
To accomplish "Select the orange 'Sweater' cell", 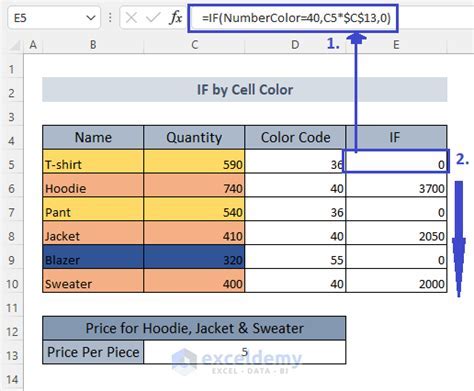I will click(x=93, y=281).
